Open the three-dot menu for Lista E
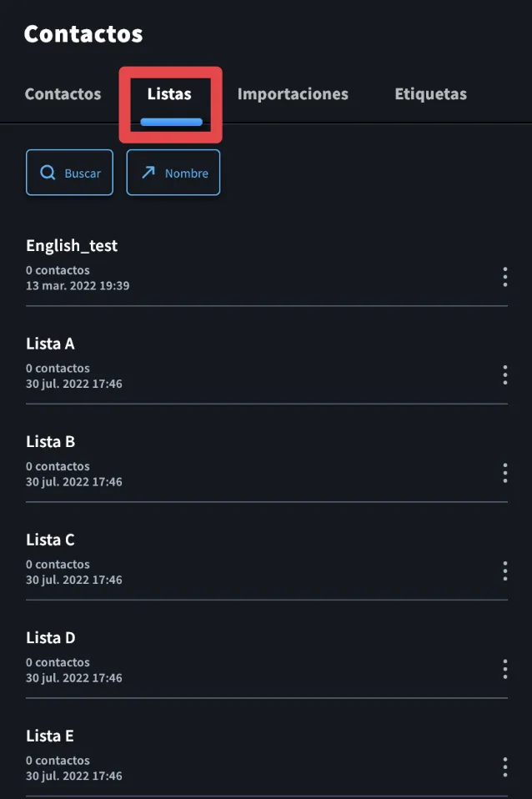The height and width of the screenshot is (799, 532). click(x=505, y=767)
